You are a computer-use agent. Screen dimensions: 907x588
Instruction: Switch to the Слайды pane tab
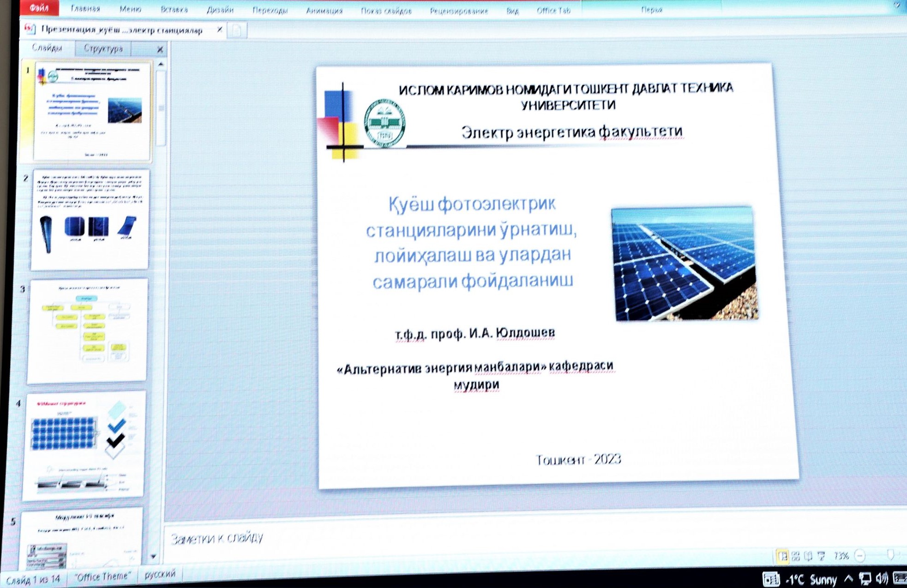point(47,48)
